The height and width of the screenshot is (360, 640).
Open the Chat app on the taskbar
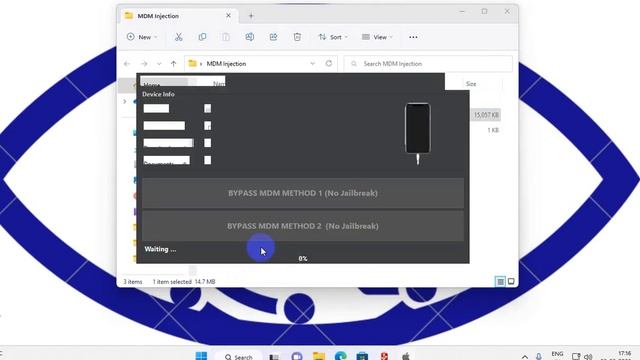tap(297, 356)
